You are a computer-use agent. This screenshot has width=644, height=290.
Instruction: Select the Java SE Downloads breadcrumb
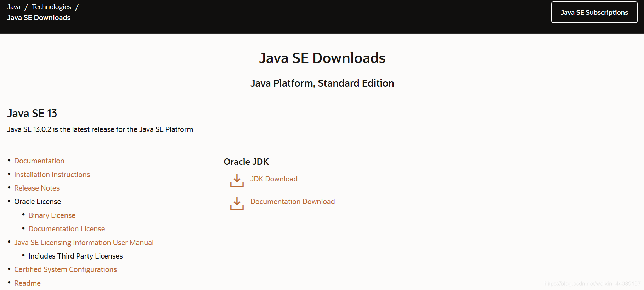point(39,18)
